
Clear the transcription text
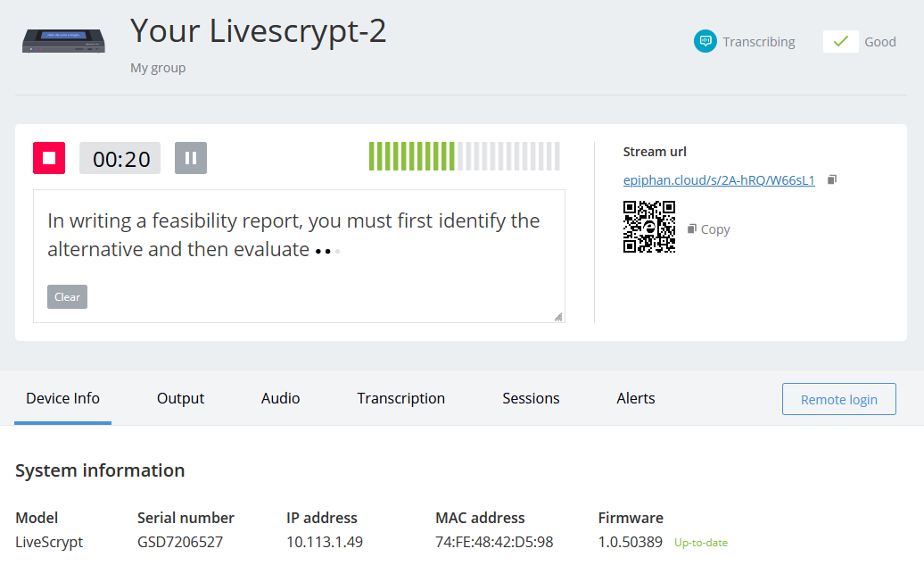[x=67, y=297]
